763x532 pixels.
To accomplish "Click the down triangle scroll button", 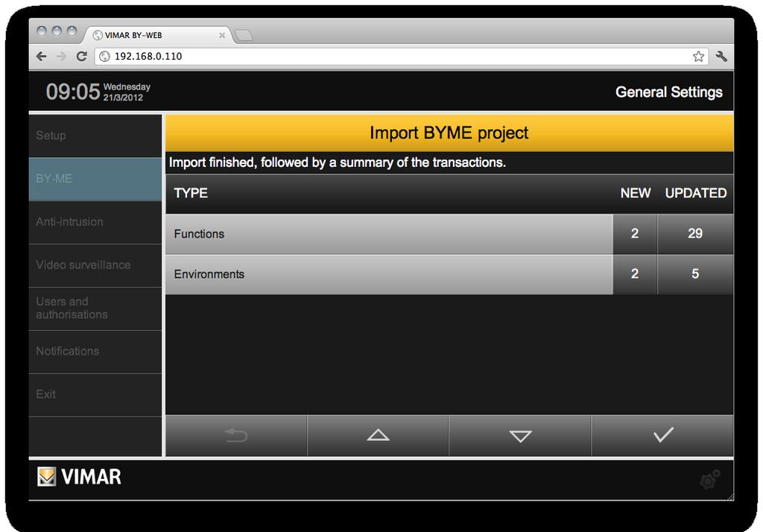I will [x=520, y=435].
